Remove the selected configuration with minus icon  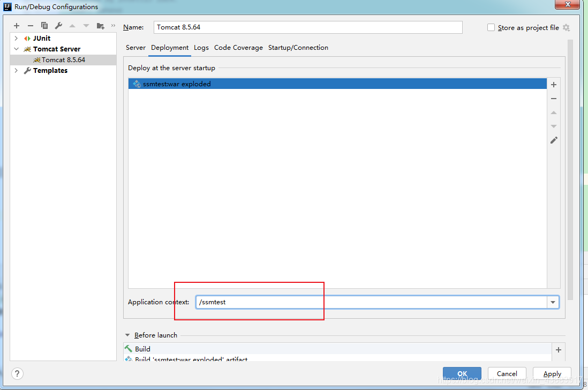[31, 26]
